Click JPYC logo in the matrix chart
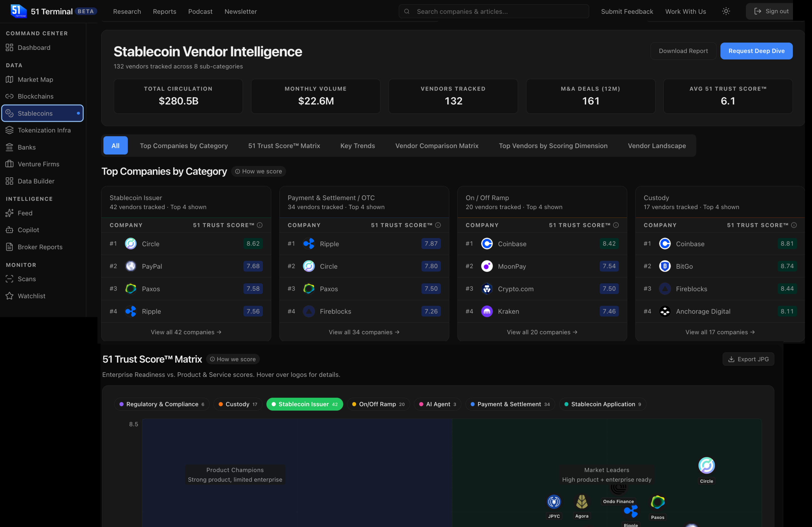 click(554, 502)
